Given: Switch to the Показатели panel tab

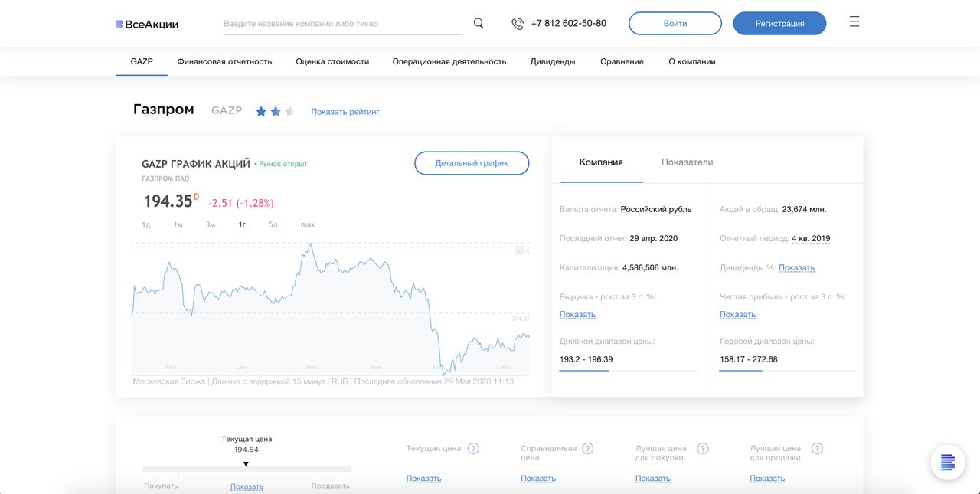Looking at the screenshot, I should pyautogui.click(x=688, y=162).
